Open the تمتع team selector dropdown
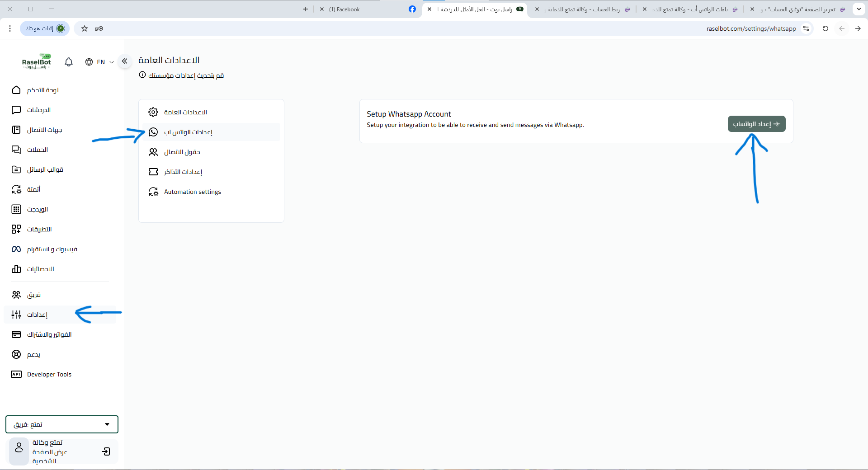Screen dimensions: 868x470 pyautogui.click(x=62, y=424)
